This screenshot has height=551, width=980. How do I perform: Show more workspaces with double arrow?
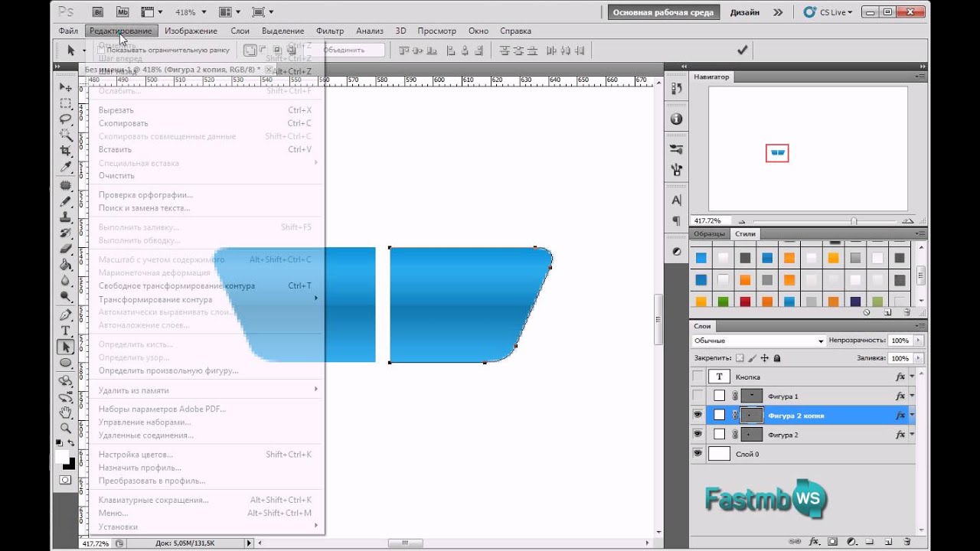778,12
